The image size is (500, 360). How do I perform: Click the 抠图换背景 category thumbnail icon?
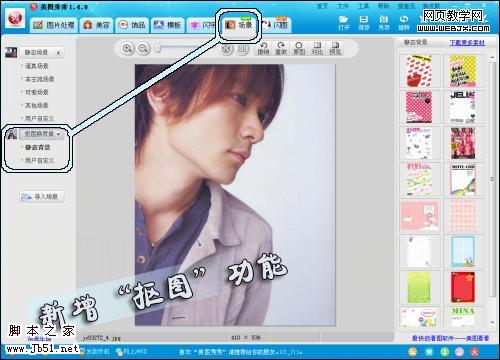coord(12,134)
